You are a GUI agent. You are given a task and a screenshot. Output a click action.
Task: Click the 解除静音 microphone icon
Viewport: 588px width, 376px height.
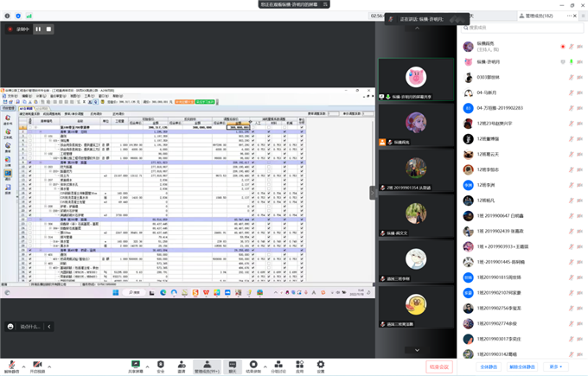tap(11, 364)
